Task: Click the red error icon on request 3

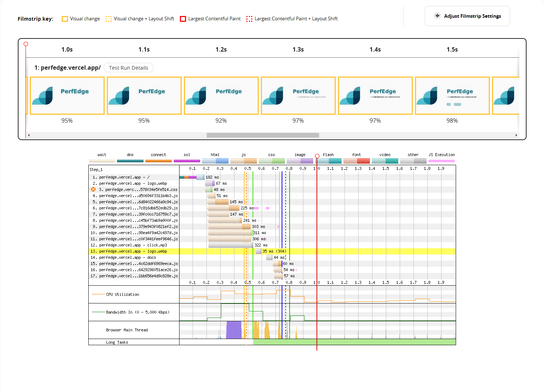Action: pos(93,189)
